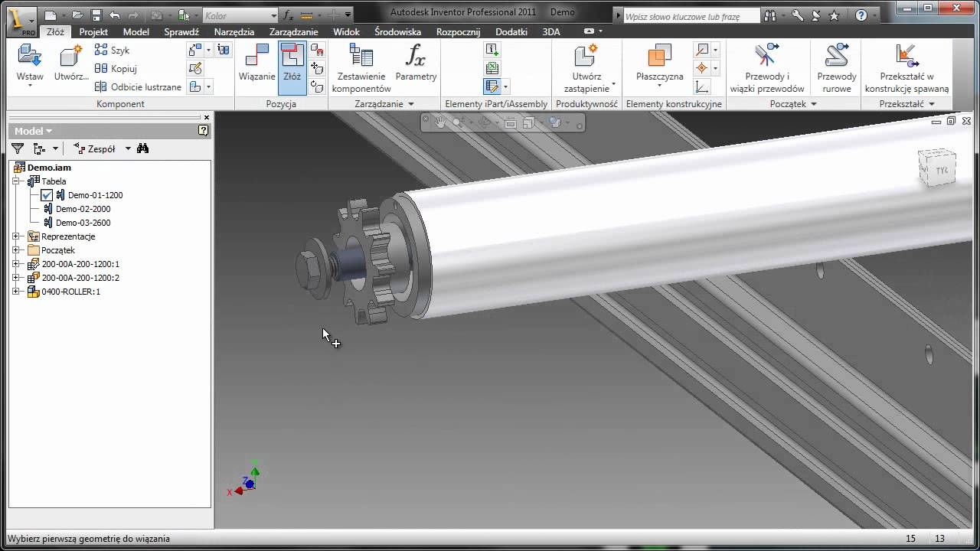Viewport: 980px width, 551px height.
Task: Switch to the Sprawdź ribbon tab
Action: [181, 32]
